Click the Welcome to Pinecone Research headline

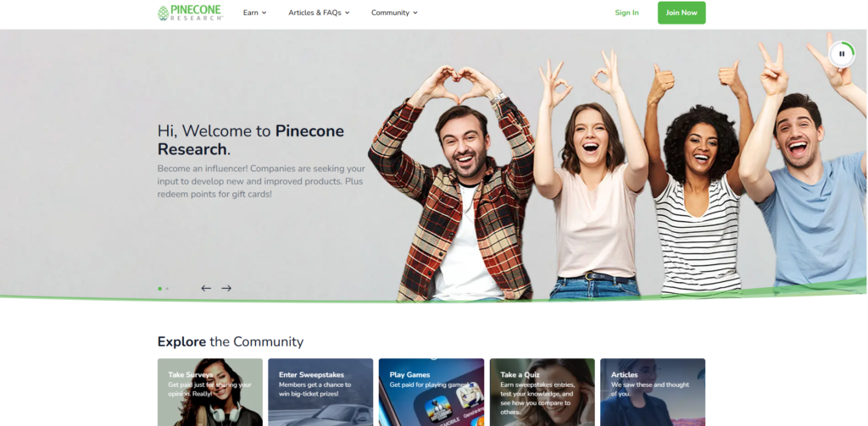click(251, 140)
